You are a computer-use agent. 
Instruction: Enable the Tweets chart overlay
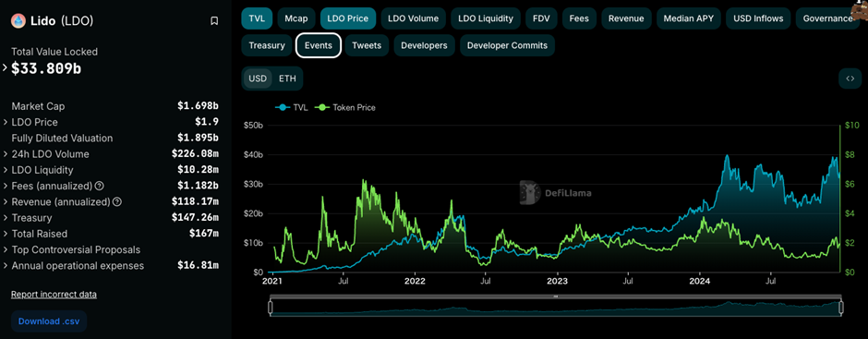[367, 45]
